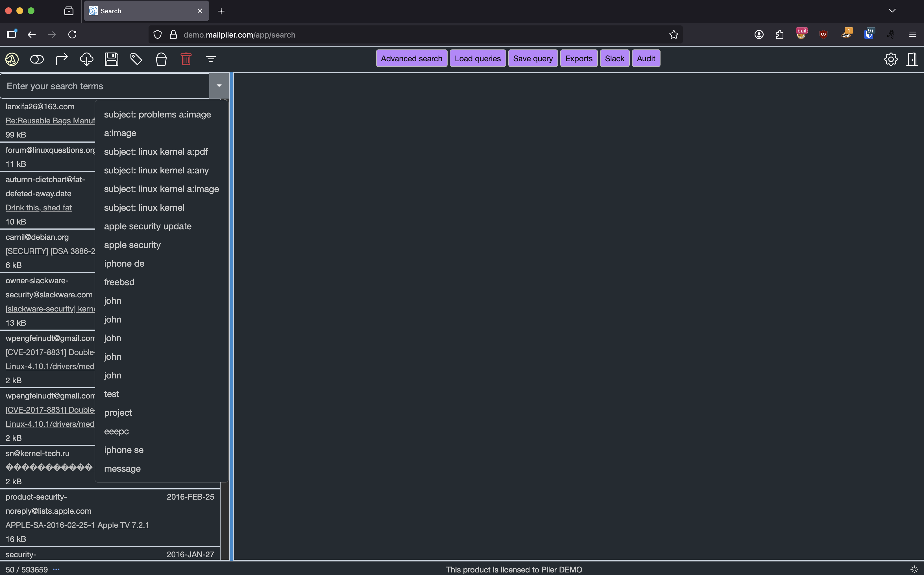
Task: Toggle light/dark theme sun icon
Action: pos(914,569)
